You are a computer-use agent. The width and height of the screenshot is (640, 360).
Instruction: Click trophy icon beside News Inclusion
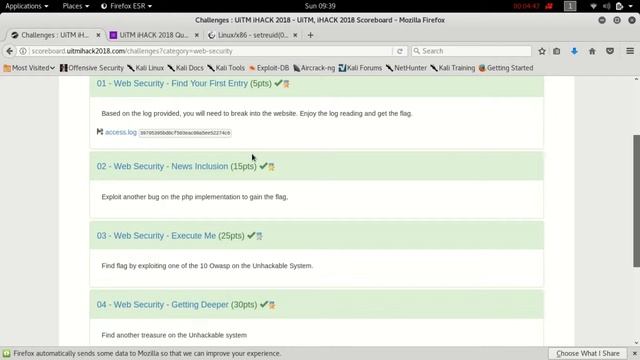[271, 167]
